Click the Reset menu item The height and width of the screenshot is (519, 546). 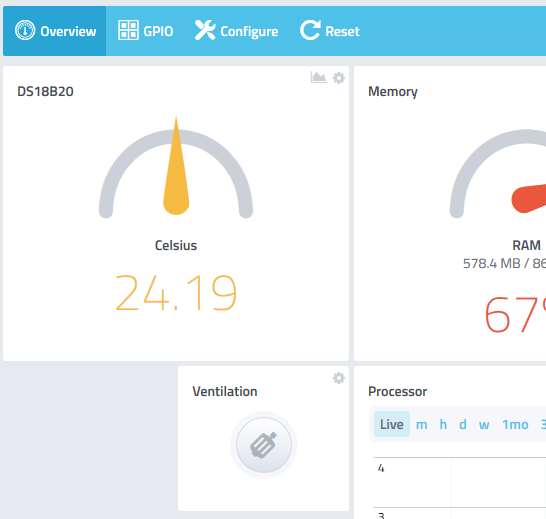point(329,31)
